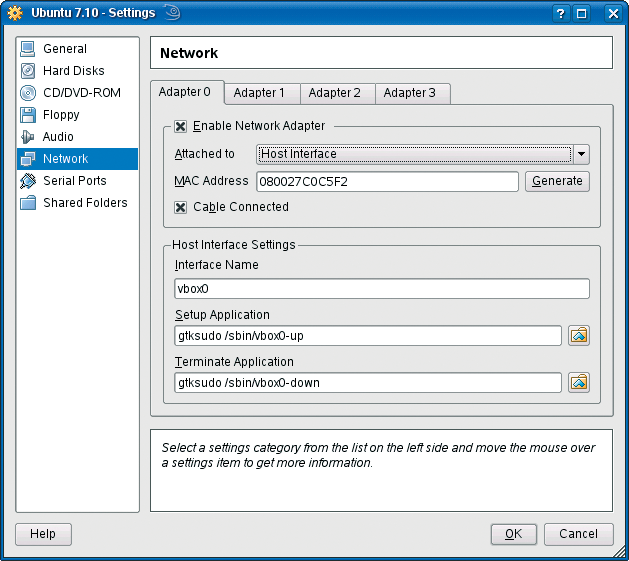Click the Setup Application text field
Screen dimensions: 629x561
point(368,335)
